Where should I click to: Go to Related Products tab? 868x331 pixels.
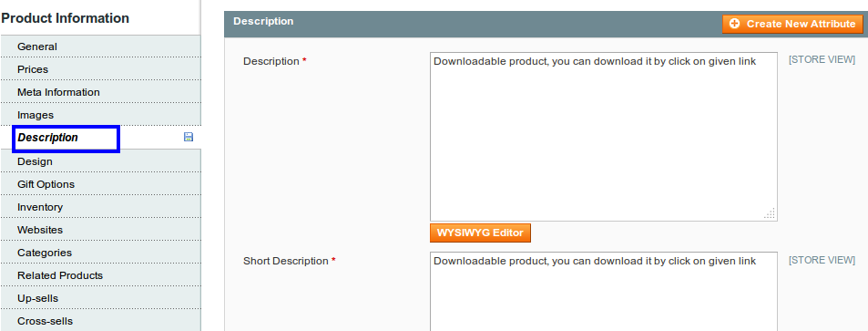[x=100, y=275]
